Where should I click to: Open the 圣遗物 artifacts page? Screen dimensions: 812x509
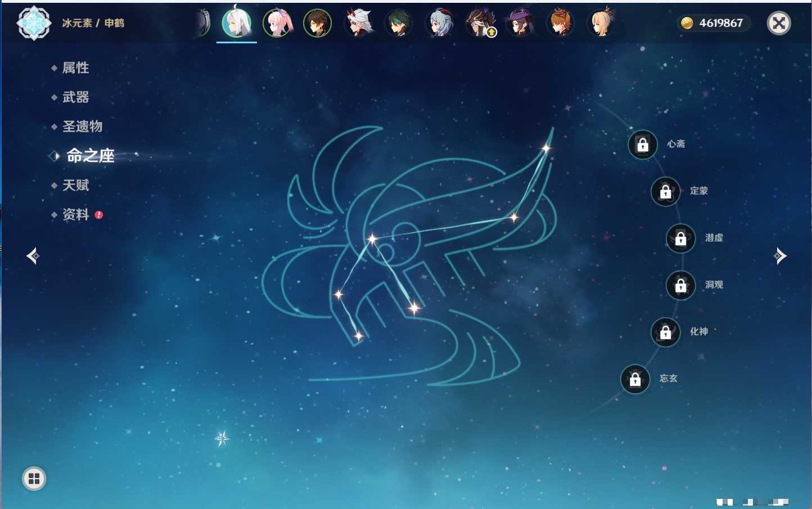click(82, 127)
